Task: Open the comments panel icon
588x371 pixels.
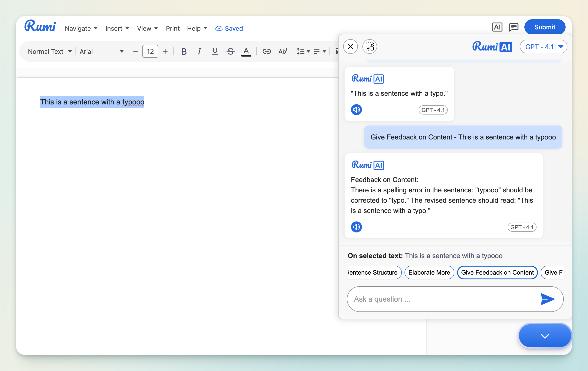Action: pos(513,27)
